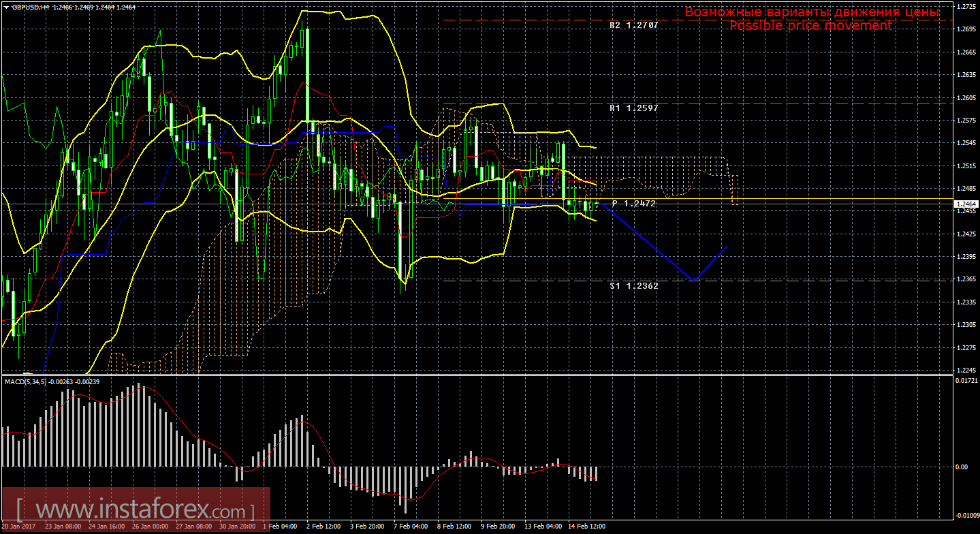The height and width of the screenshot is (534, 980).
Task: Open the www.instaforex.com watermark link
Action: [135, 509]
